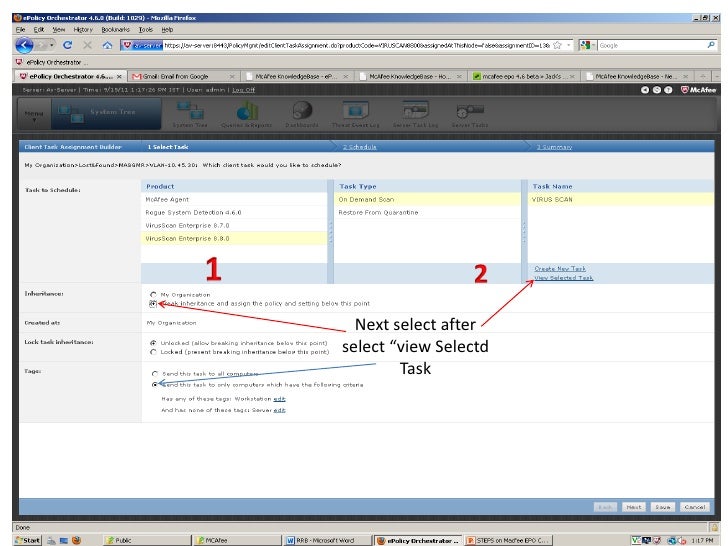The height and width of the screenshot is (546, 728).
Task: Select Rogue System Detection 4.6.0 product
Action: click(x=234, y=212)
